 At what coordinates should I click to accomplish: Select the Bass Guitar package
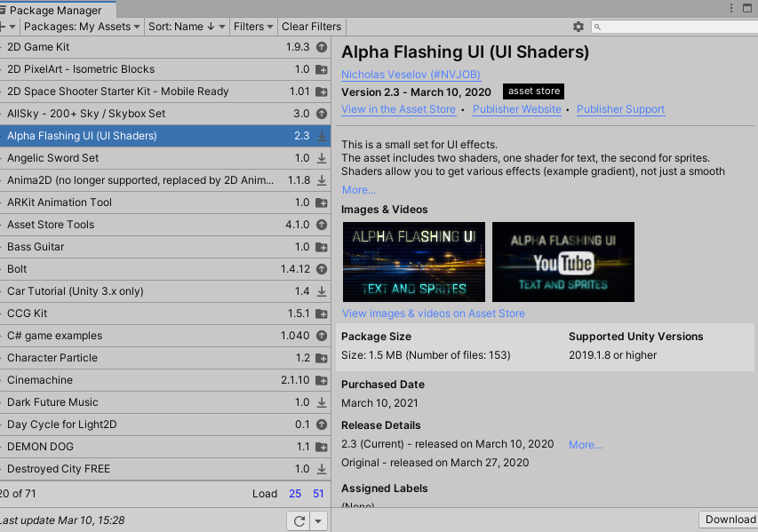165,247
